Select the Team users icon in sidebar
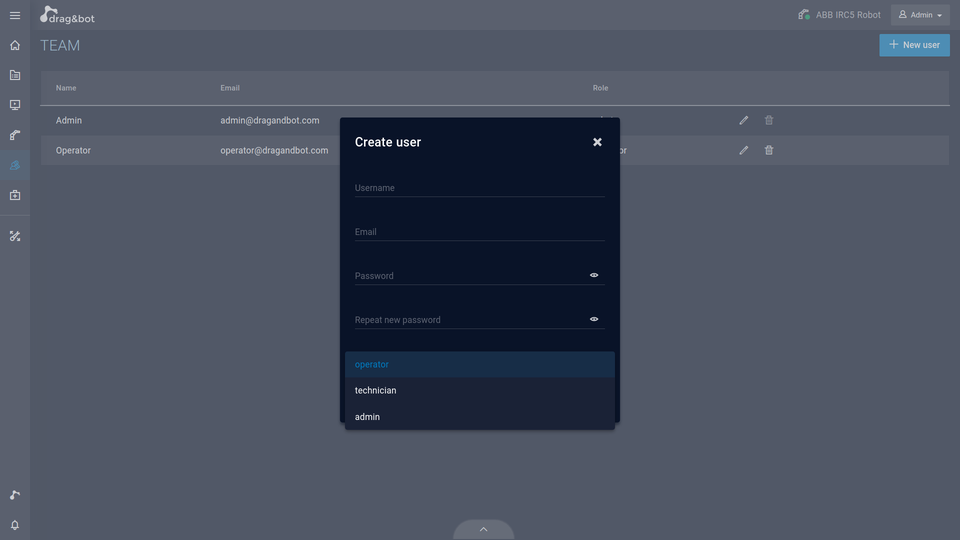960x540 pixels. tap(15, 165)
